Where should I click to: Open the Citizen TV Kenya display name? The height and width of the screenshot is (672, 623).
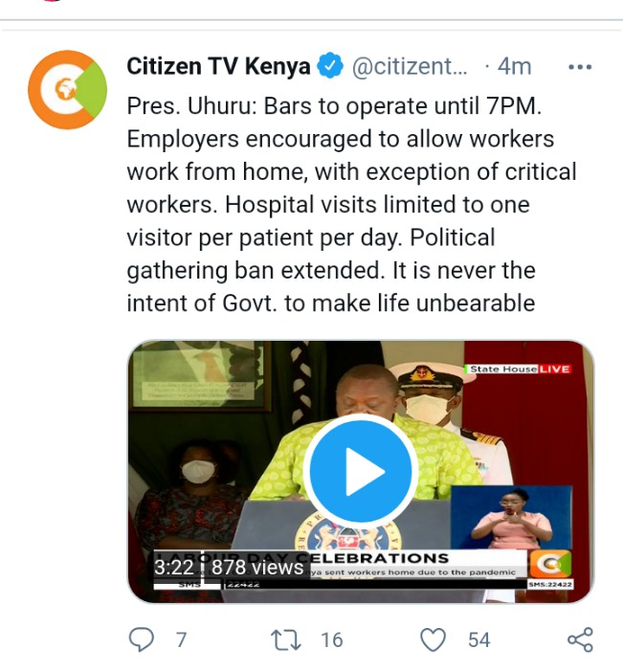(218, 66)
